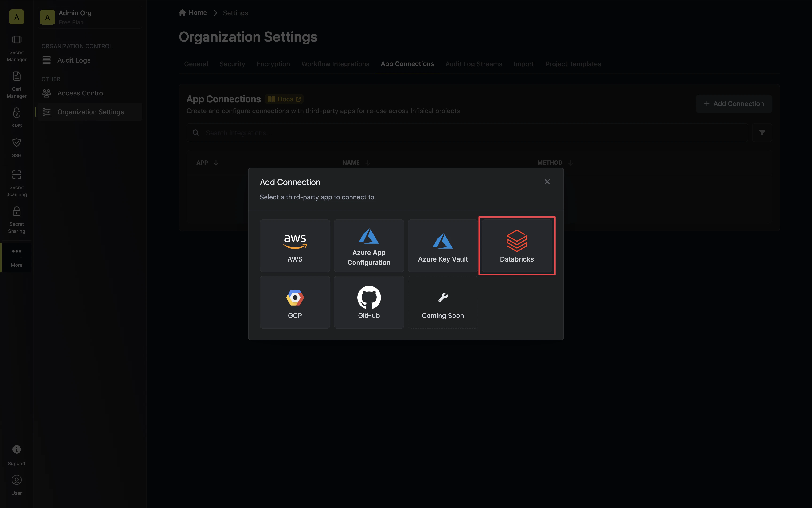Switch to the Security tab
The width and height of the screenshot is (812, 508).
pyautogui.click(x=232, y=64)
